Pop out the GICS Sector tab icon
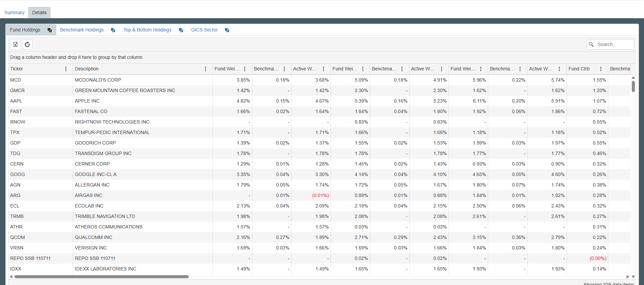This screenshot has height=285, width=644. pyautogui.click(x=227, y=30)
